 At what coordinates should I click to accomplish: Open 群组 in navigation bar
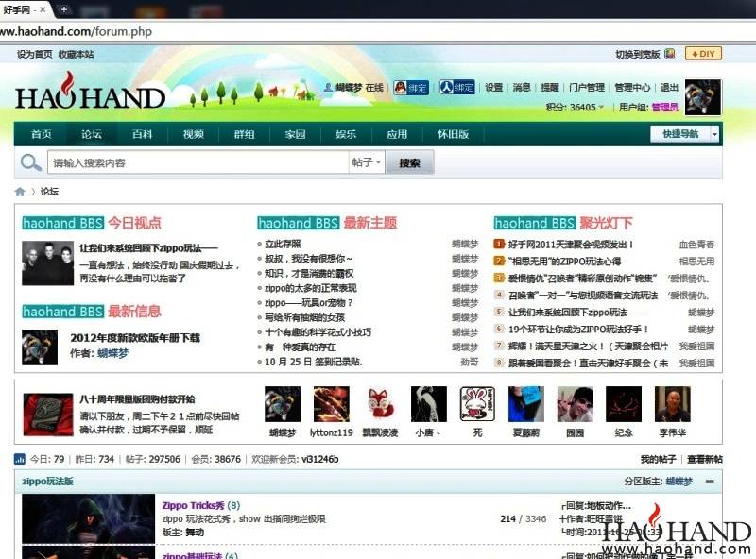245,134
